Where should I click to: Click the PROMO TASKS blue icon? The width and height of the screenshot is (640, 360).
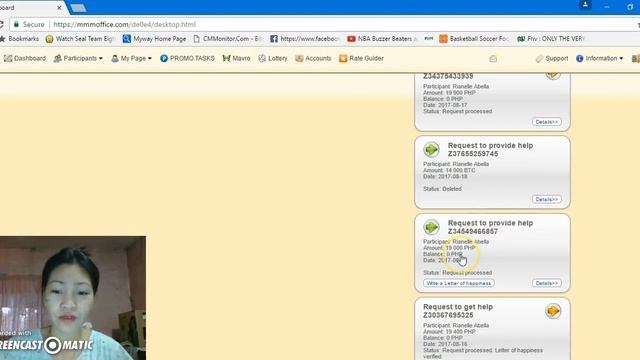(164, 58)
